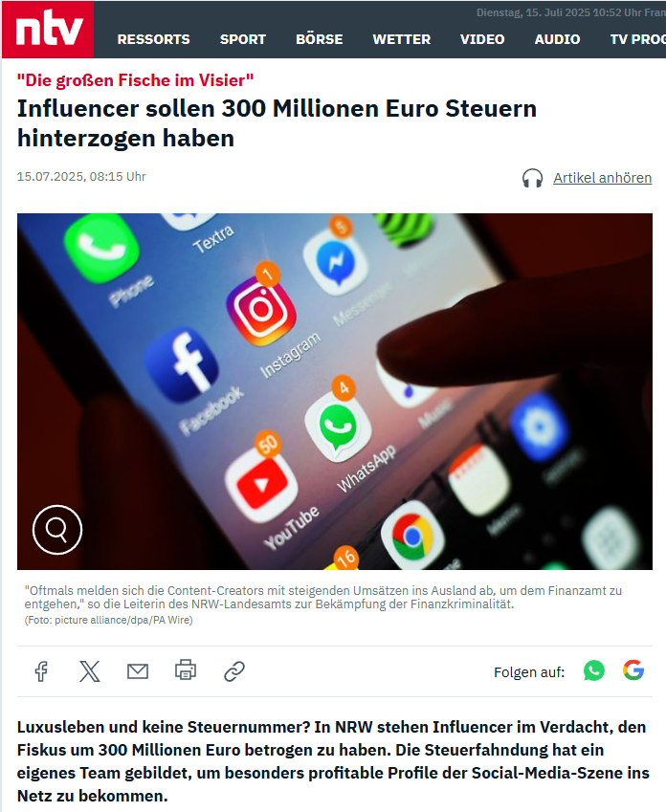This screenshot has height=812, width=666.
Task: Share article on Facebook
Action: pos(41,671)
